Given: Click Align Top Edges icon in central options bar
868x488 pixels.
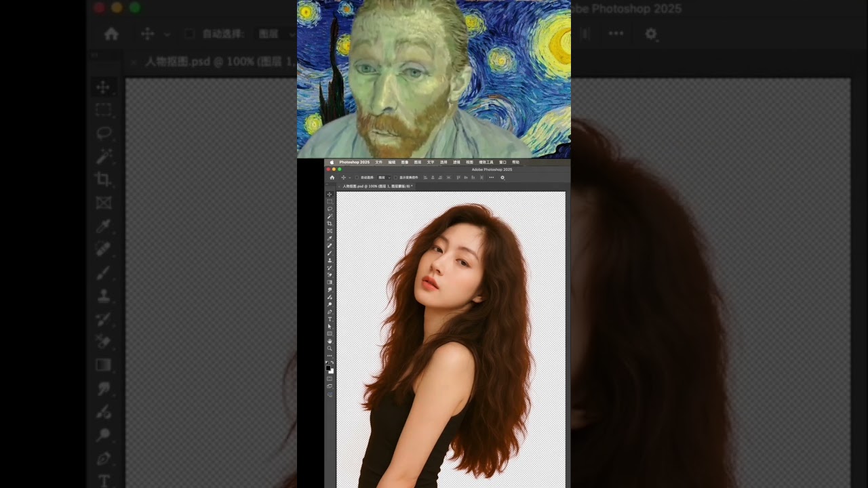Looking at the screenshot, I should point(458,178).
